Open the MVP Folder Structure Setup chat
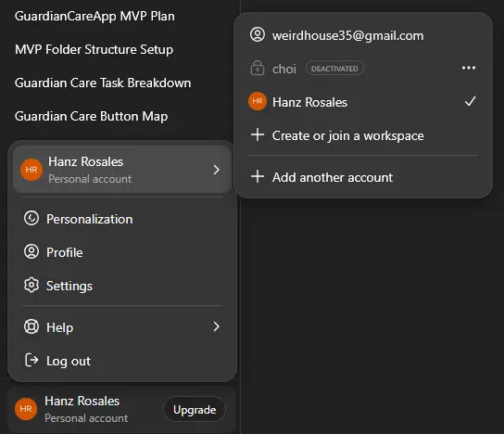This screenshot has width=504, height=434. (94, 49)
